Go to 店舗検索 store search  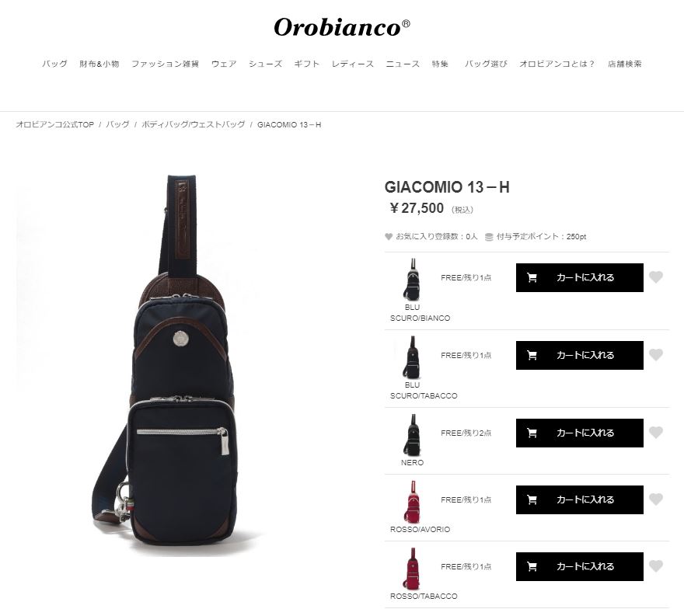[625, 64]
